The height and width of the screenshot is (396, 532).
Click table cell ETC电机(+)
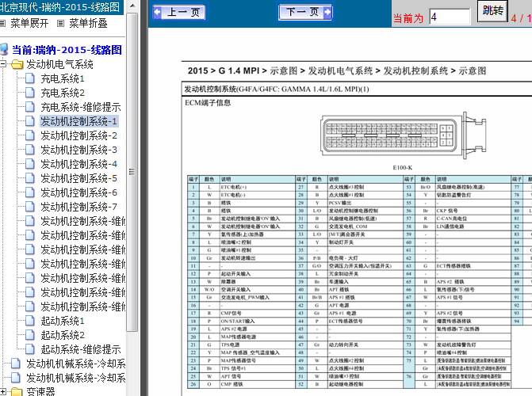click(x=258, y=187)
